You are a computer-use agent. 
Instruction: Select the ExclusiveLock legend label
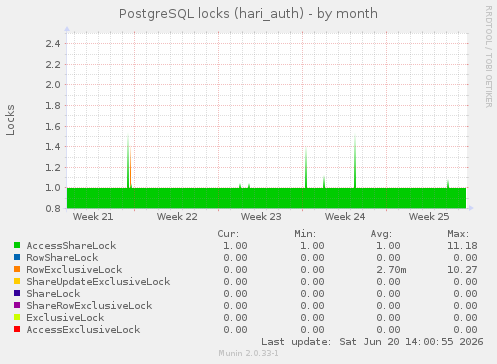[x=65, y=318]
